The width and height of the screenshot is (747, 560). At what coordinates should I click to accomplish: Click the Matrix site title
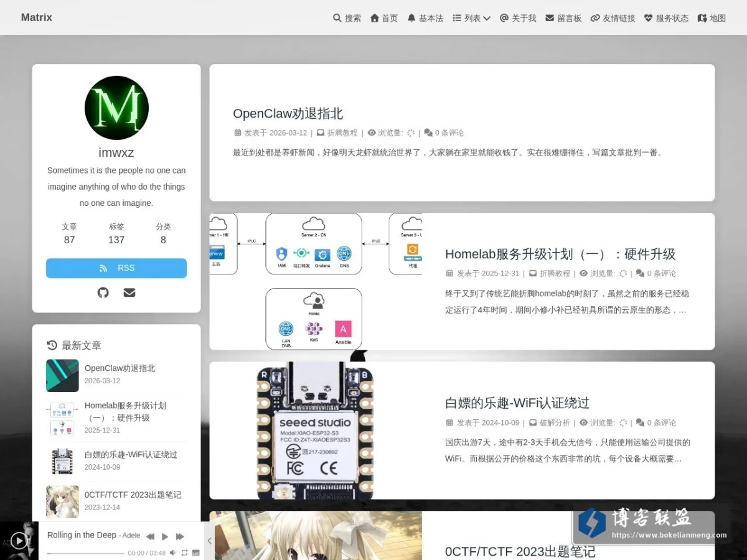coord(37,17)
